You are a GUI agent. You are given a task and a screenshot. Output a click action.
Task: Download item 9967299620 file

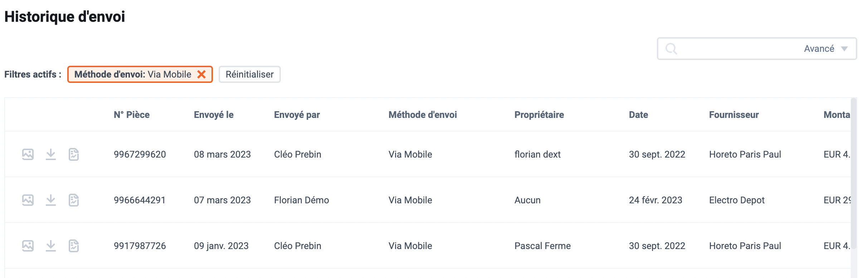click(51, 154)
